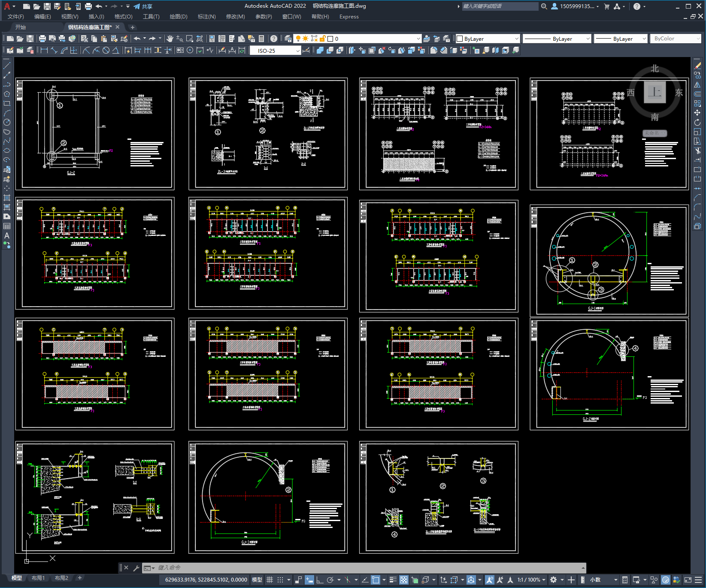Select the Multiline Text tool
Image resolution: width=706 pixels, height=588 pixels.
point(7,235)
